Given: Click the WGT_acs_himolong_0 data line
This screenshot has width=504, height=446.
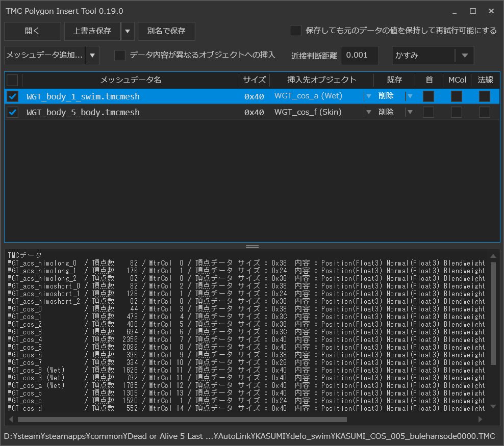Looking at the screenshot, I should [x=246, y=263].
